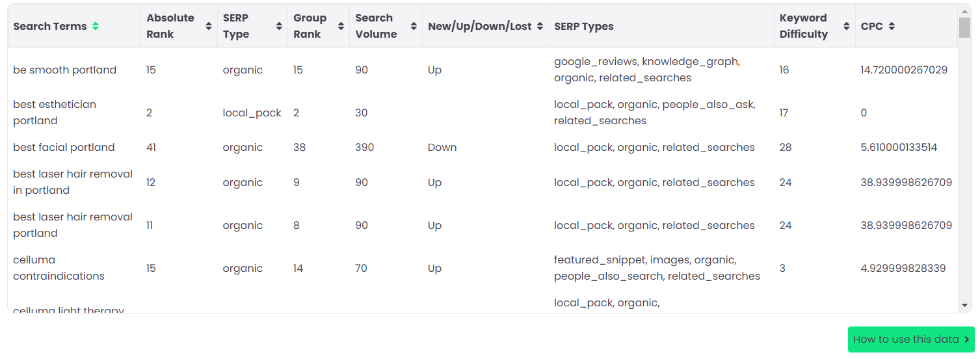Open "How to use this data" button
The width and height of the screenshot is (980, 359).
point(910,339)
